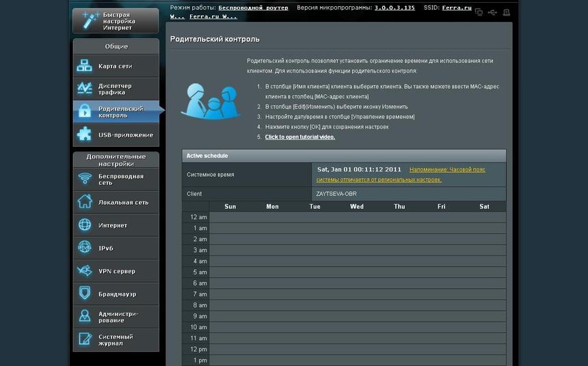Open Системный журнал log page
This screenshot has width=588, height=366.
pyautogui.click(x=116, y=340)
